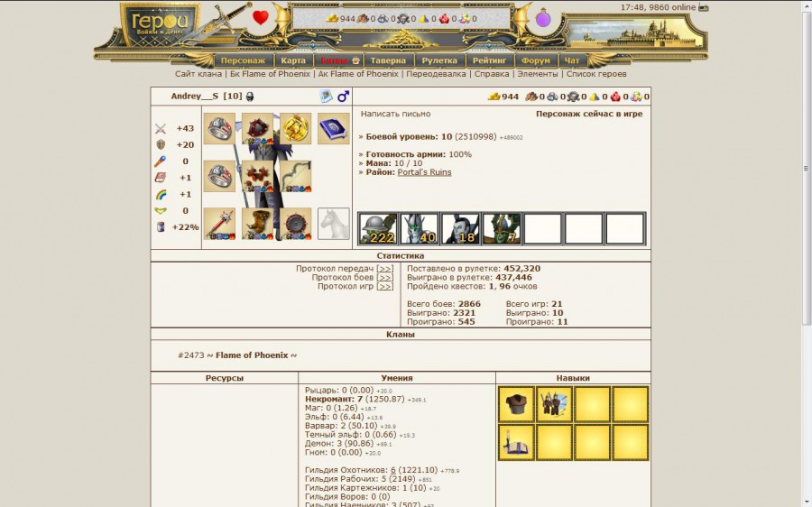This screenshot has height=507, width=812.
Task: Follow the Сайт клана link
Action: click(198, 74)
